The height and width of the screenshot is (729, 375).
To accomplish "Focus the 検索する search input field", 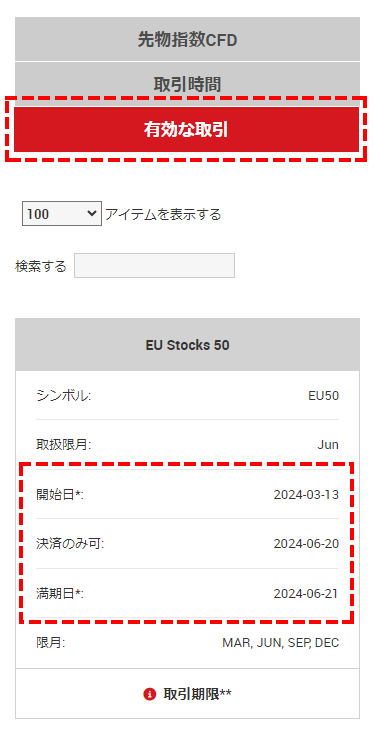I will click(154, 265).
